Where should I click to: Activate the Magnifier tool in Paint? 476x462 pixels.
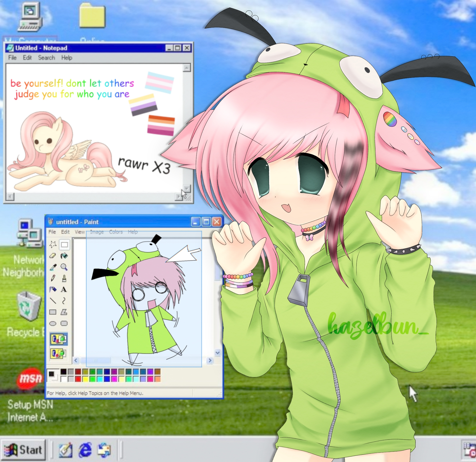click(64, 267)
